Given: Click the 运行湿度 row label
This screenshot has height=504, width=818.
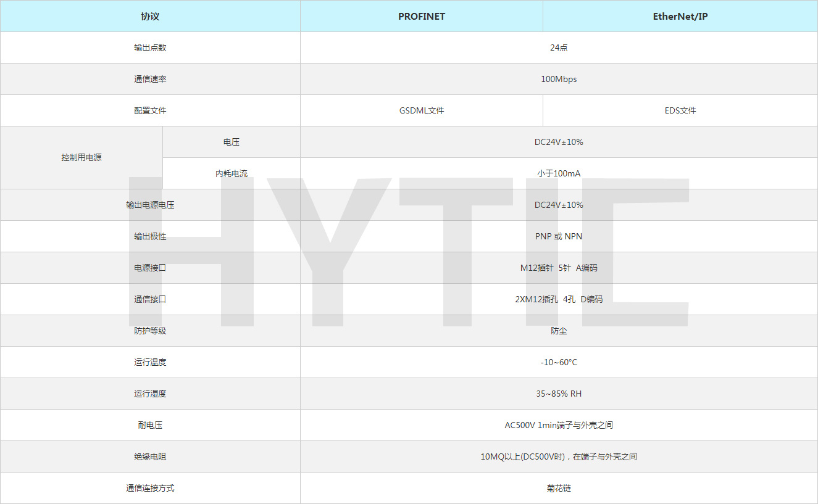Looking at the screenshot, I should coord(150,394).
